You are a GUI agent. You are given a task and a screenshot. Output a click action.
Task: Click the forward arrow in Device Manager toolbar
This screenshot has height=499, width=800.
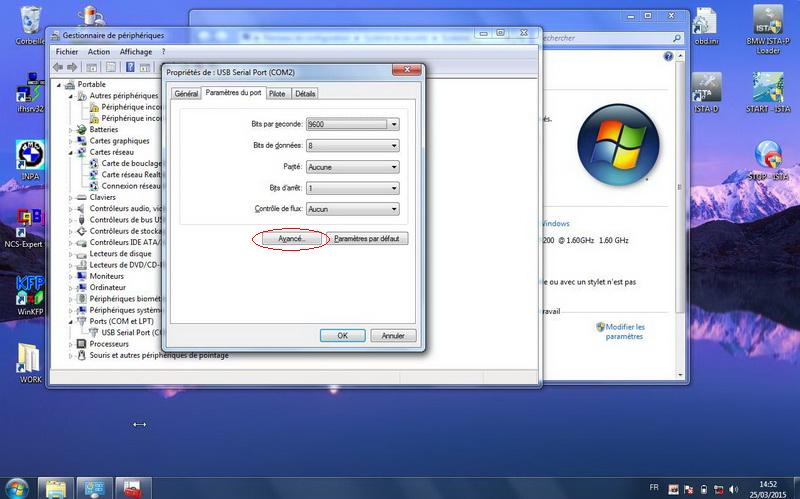[72, 67]
